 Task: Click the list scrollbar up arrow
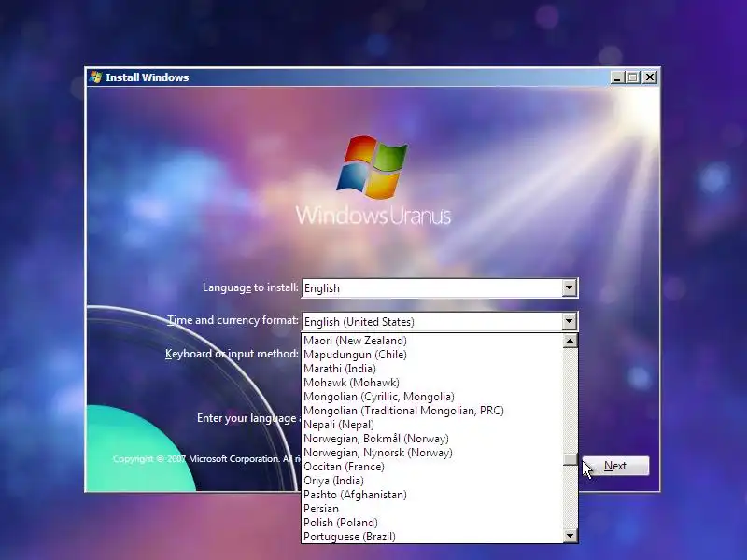570,341
